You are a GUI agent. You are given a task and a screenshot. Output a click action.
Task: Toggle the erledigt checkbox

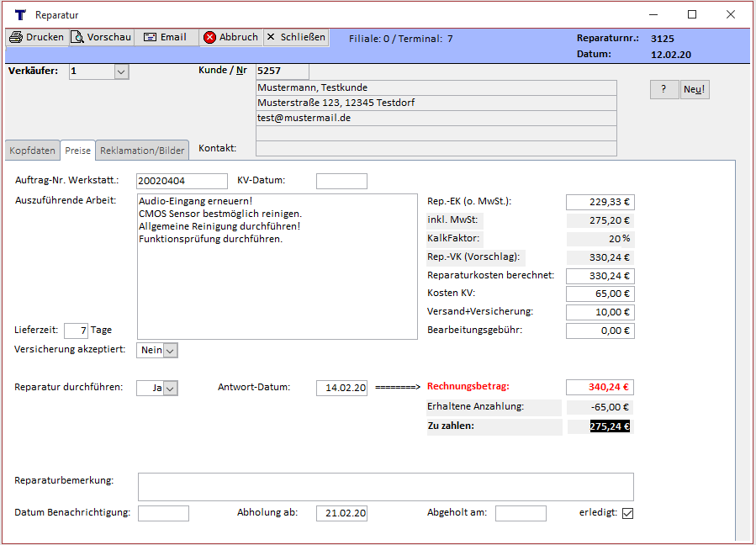(627, 513)
